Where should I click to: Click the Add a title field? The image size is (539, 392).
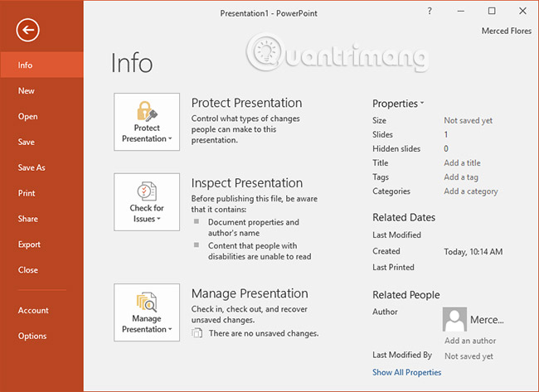pyautogui.click(x=462, y=162)
